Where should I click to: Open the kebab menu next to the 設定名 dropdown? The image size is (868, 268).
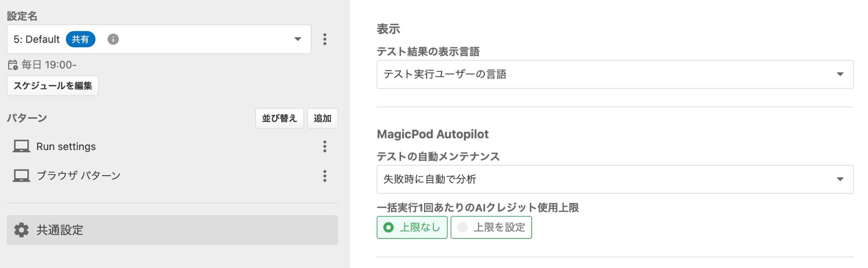(x=325, y=39)
